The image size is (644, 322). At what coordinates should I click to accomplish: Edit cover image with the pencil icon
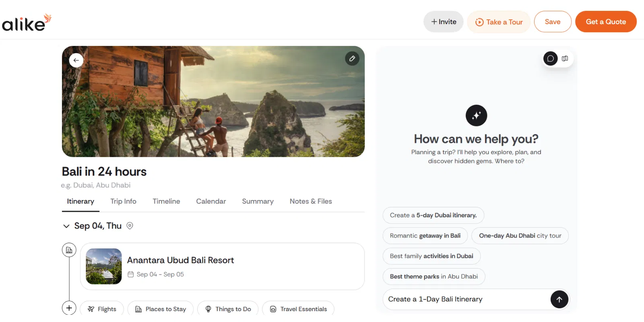[x=352, y=59]
